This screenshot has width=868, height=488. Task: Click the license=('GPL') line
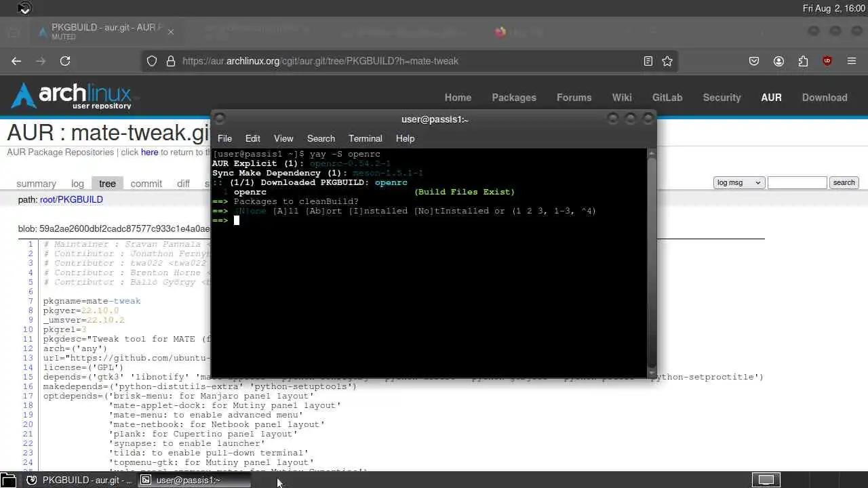83,367
